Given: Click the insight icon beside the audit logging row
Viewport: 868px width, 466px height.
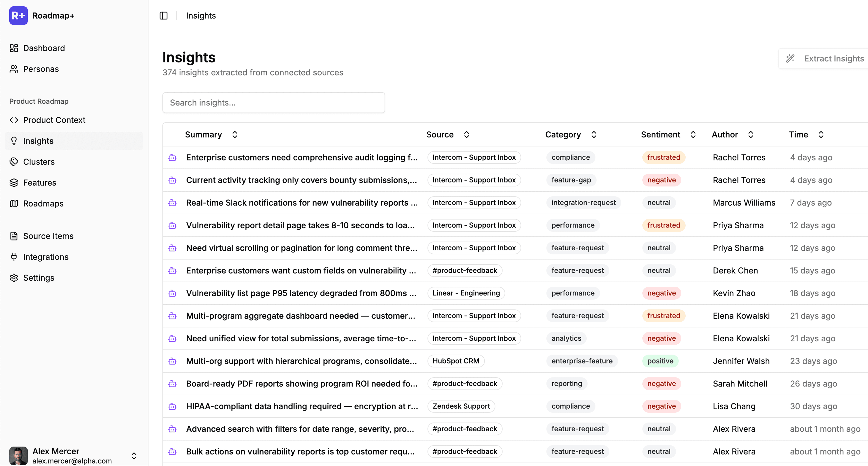Looking at the screenshot, I should tap(172, 157).
